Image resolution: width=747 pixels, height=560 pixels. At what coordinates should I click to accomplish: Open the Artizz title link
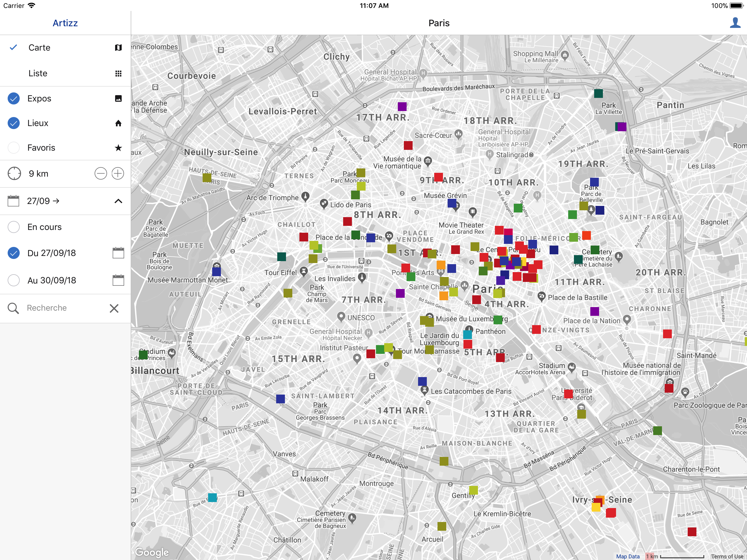(x=65, y=23)
